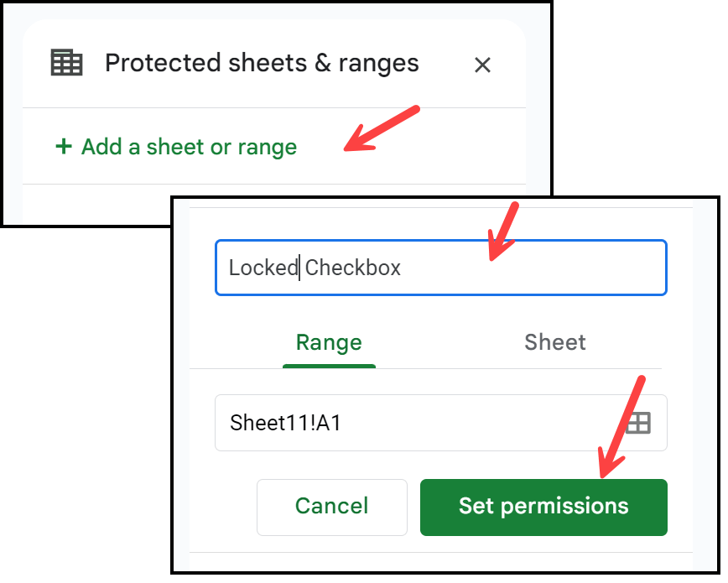Open the select data range grid icon
Screen dimensions: 728x583
(638, 423)
